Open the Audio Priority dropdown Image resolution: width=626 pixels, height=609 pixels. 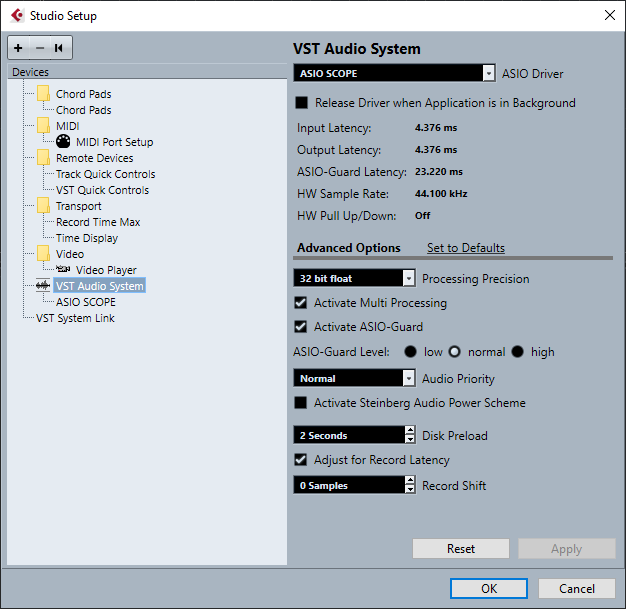point(408,378)
